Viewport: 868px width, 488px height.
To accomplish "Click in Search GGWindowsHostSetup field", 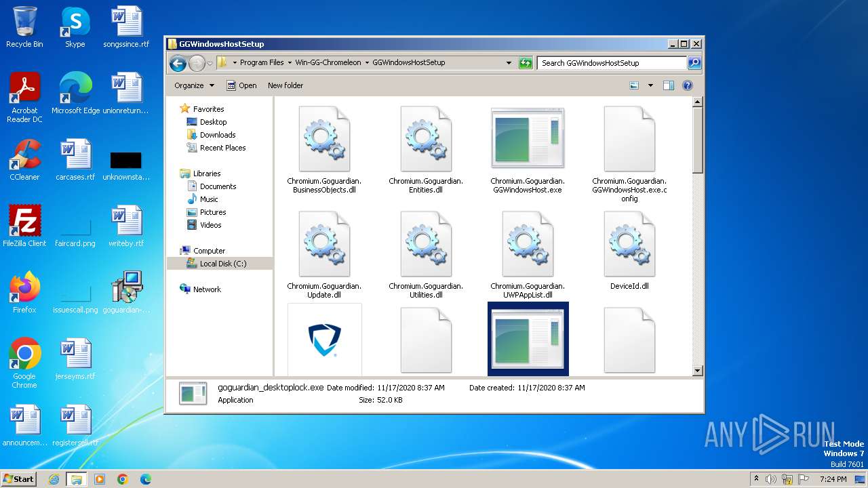I will (x=612, y=62).
